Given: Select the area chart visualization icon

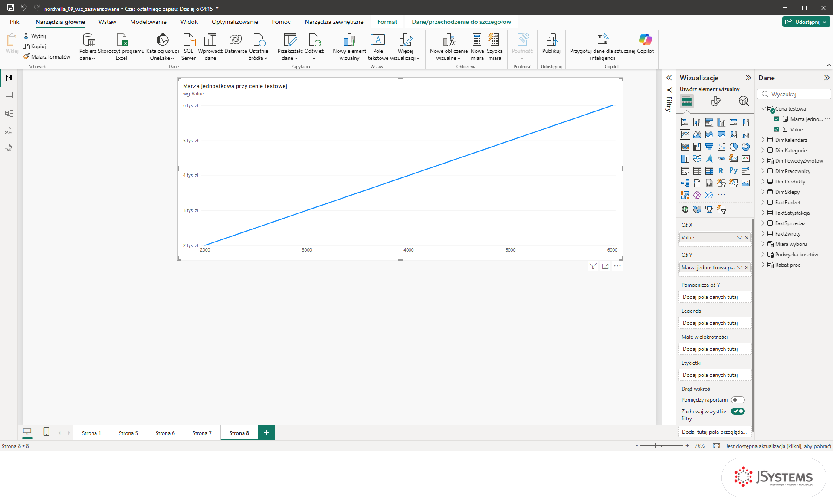Looking at the screenshot, I should coord(697,134).
